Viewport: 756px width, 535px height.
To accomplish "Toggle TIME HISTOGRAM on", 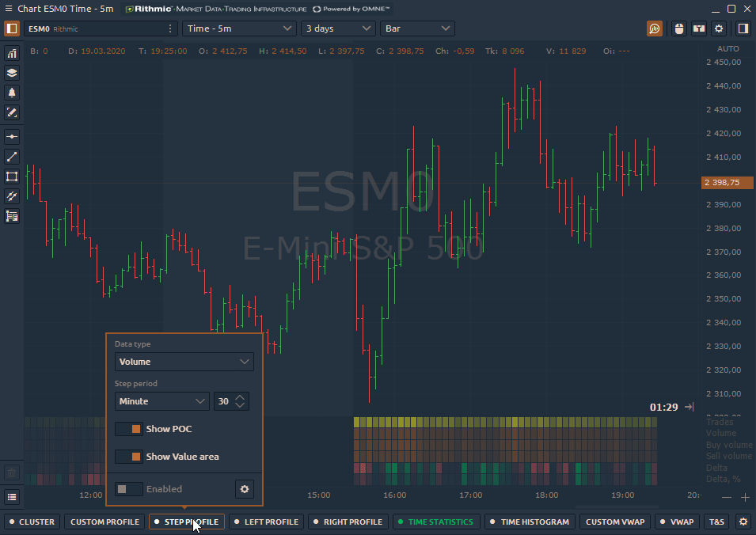I will click(530, 522).
